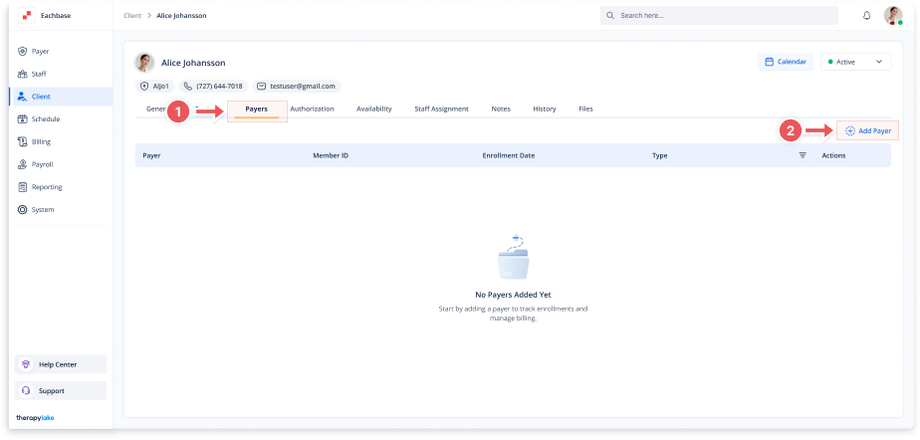Click the (727) 644-7018 phone chip
The height and width of the screenshot is (440, 920).
point(214,86)
